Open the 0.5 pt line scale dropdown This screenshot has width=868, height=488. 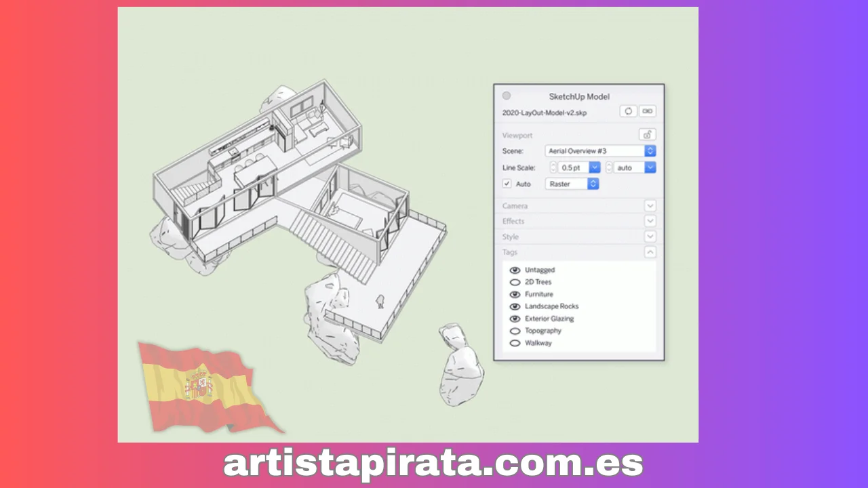coord(594,167)
